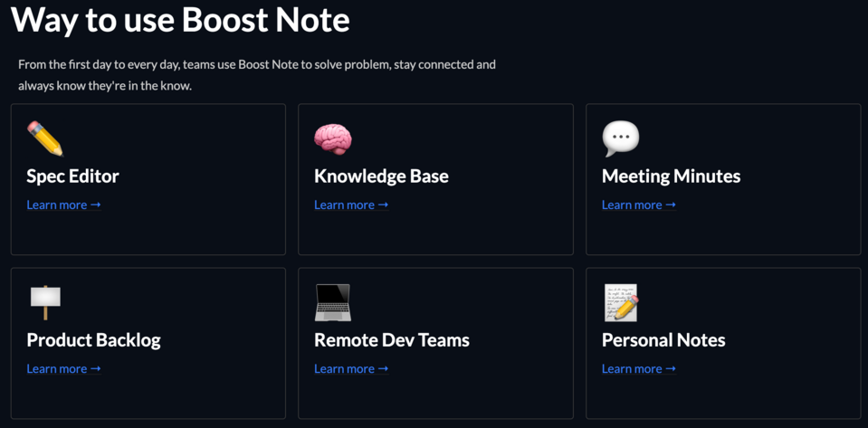
Task: Visit Learn more link under Product Backlog
Action: [x=63, y=369]
